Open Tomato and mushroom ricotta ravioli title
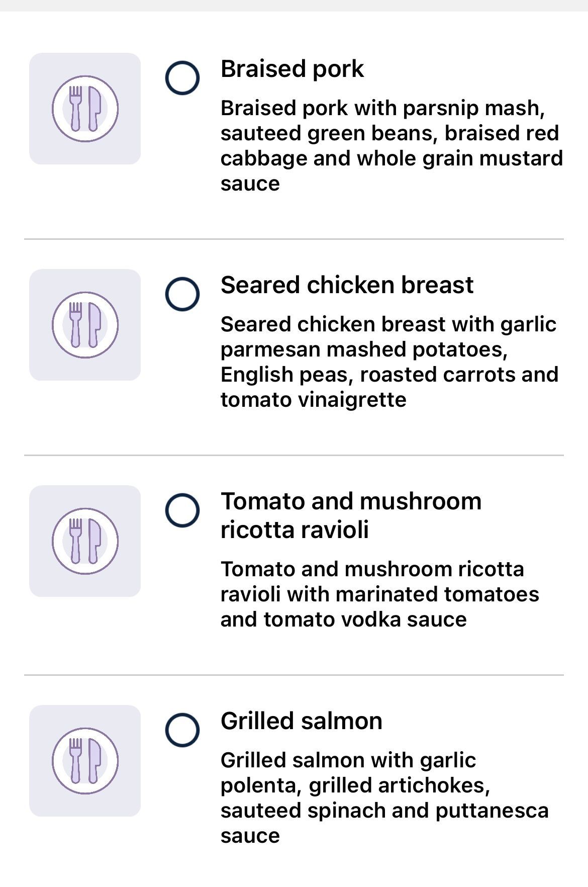Screen dimensions: 588x887 (351, 515)
